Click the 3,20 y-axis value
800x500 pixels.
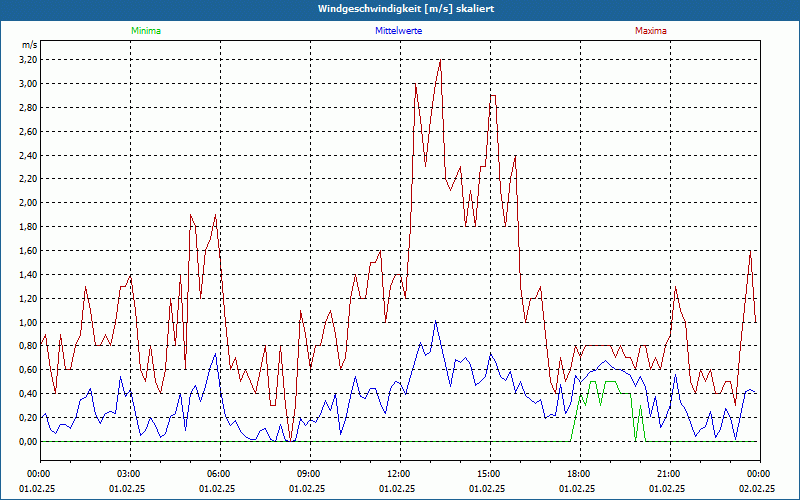point(28,60)
